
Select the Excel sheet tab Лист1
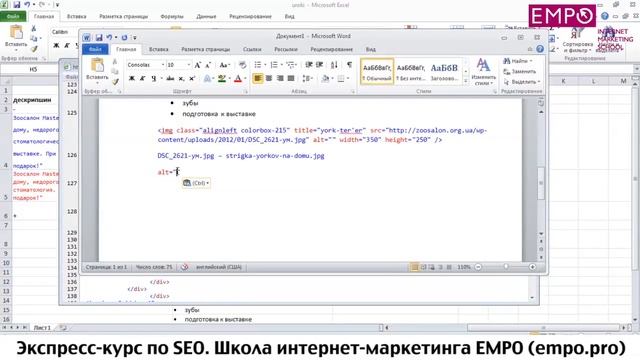tap(42, 328)
